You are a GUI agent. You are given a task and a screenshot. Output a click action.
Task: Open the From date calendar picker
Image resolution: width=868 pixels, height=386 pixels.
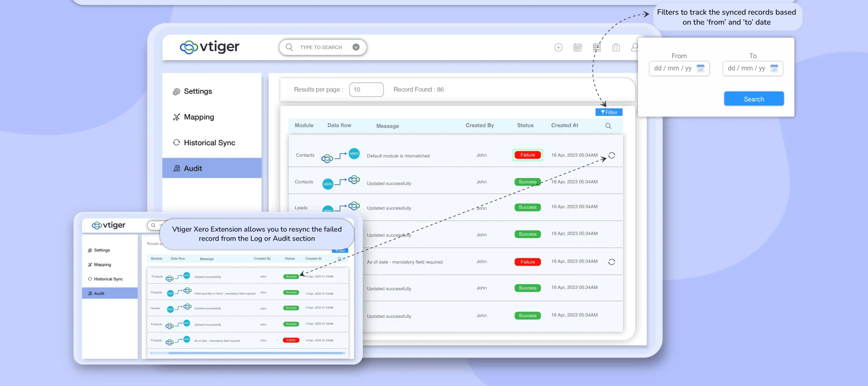click(x=700, y=68)
